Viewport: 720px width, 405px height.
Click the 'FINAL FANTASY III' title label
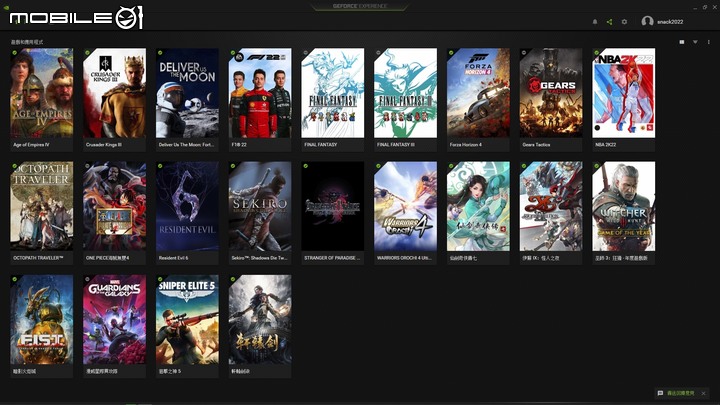395,145
